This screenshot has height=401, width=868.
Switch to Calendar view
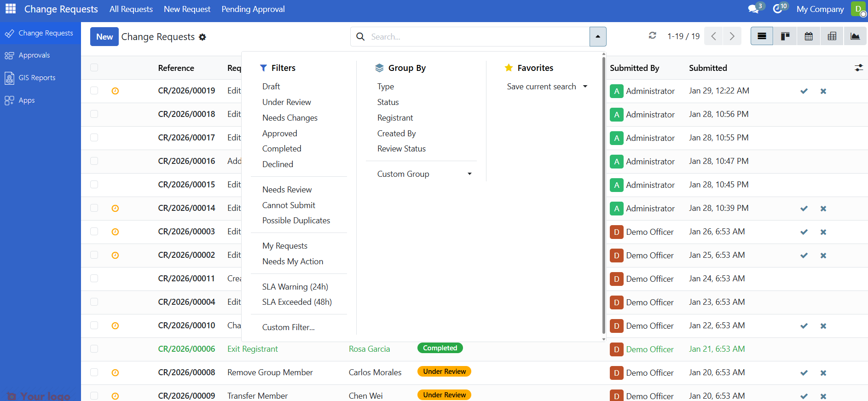[809, 36]
